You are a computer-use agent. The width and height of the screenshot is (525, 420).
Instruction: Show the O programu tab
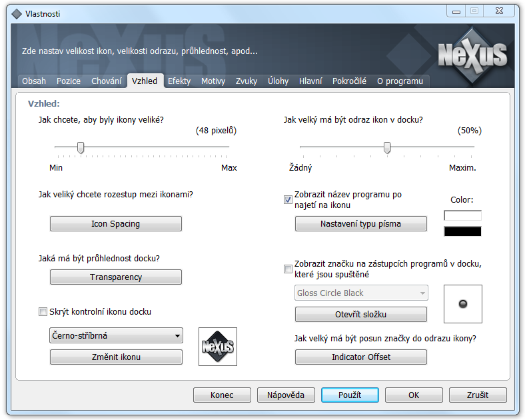click(400, 81)
